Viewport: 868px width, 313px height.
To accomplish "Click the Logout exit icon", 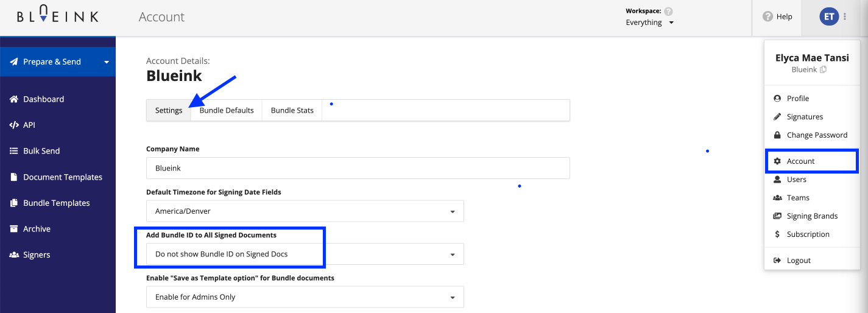I will pyautogui.click(x=777, y=260).
